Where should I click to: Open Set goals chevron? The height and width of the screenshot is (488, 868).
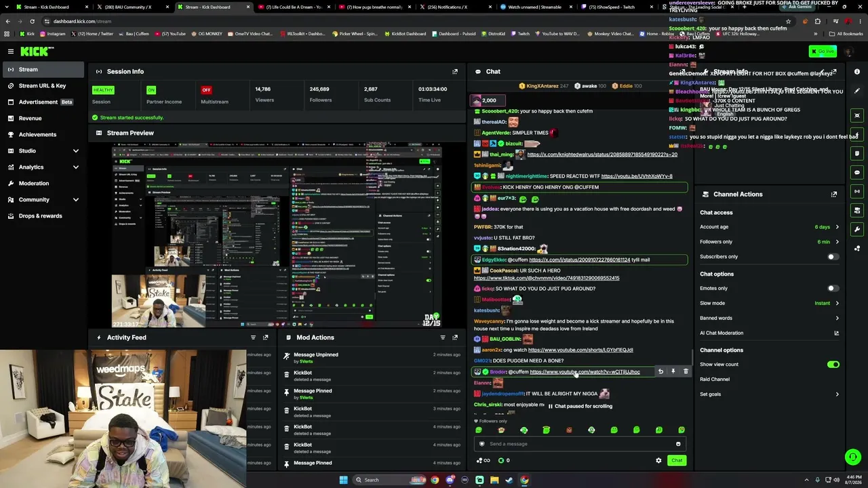click(x=837, y=394)
